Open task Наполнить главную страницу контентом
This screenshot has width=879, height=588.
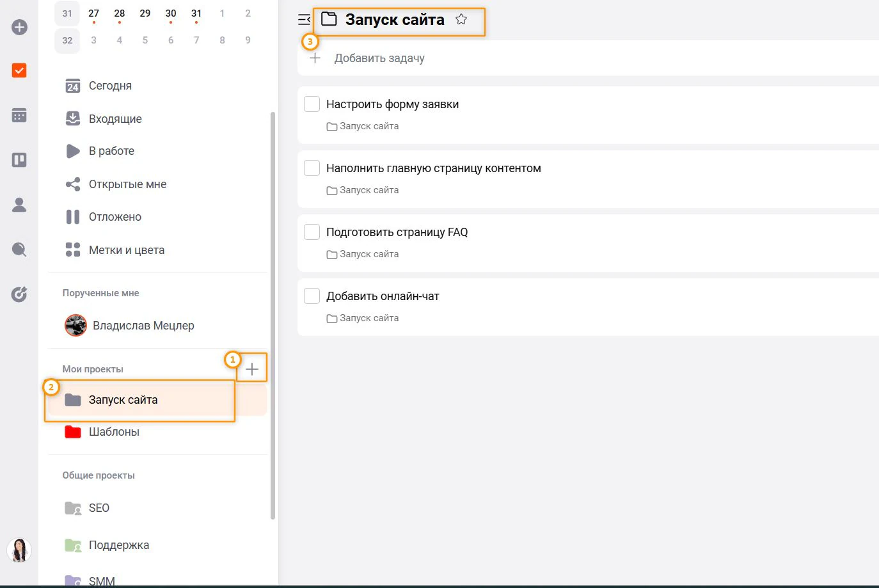[434, 168]
